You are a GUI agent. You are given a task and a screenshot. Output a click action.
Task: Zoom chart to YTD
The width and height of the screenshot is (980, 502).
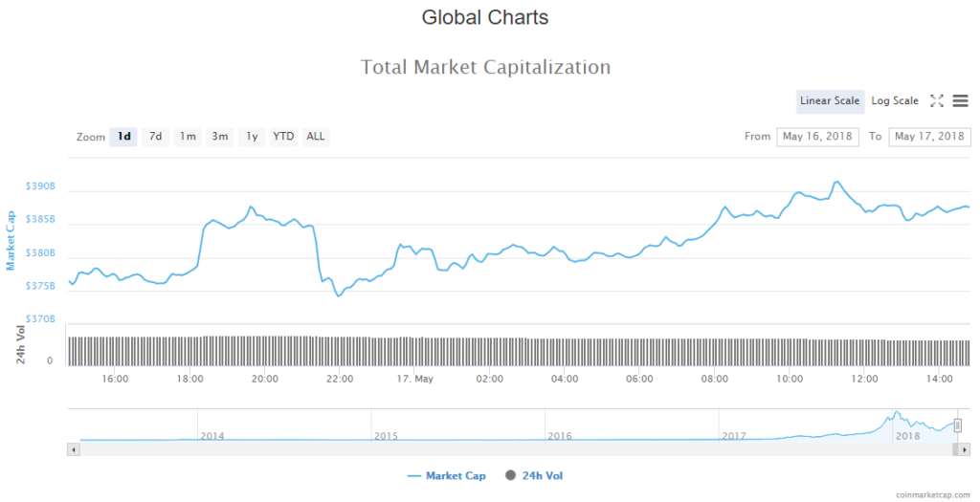pyautogui.click(x=283, y=137)
